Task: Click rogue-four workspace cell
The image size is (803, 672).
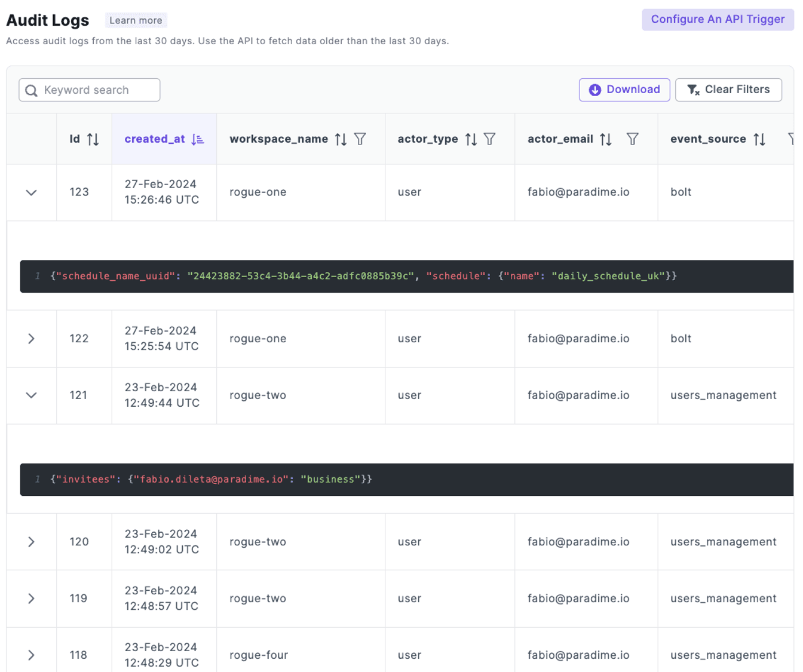Action: (x=259, y=655)
